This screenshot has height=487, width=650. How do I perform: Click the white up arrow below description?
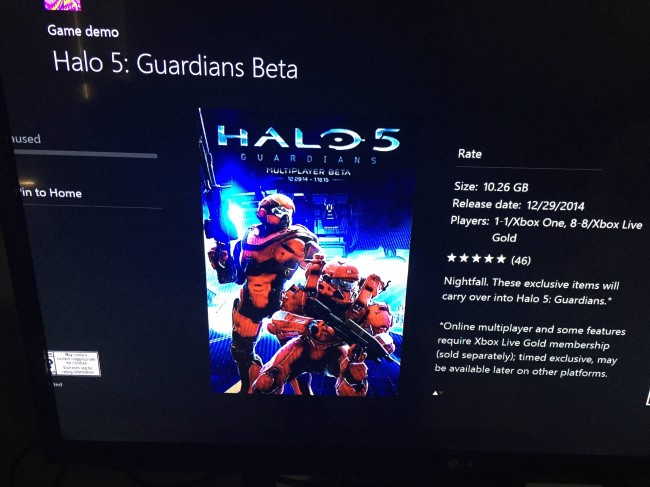pyautogui.click(x=435, y=393)
